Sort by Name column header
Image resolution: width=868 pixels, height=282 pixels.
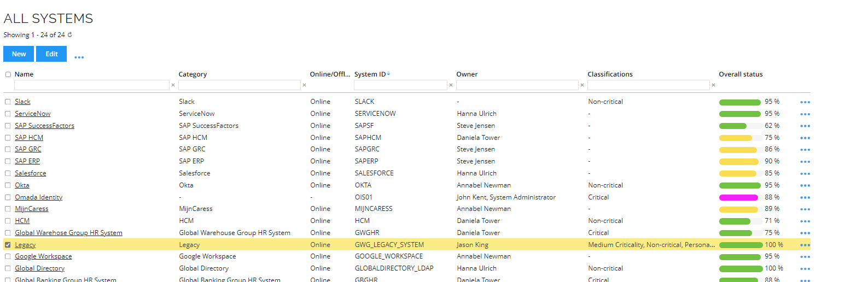point(24,74)
